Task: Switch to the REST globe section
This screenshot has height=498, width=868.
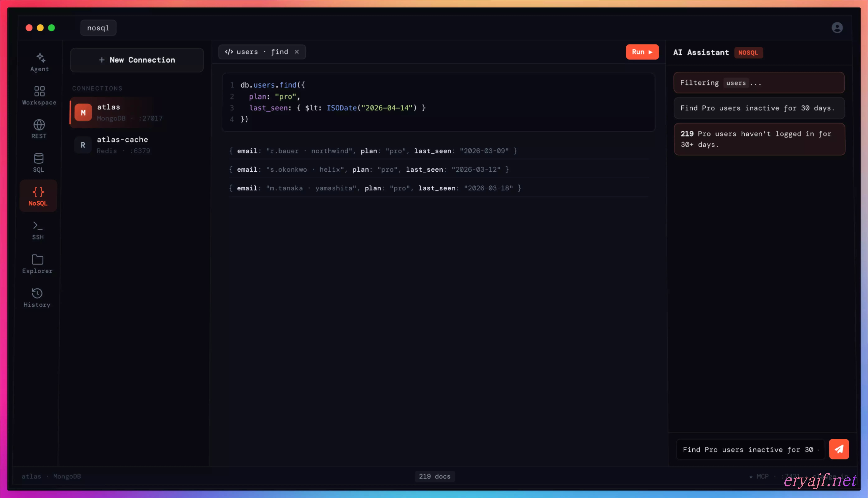Action: (x=39, y=129)
